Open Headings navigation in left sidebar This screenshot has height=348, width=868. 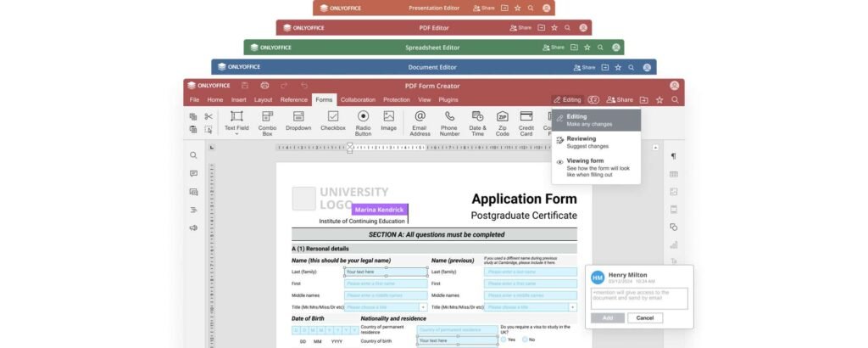[193, 210]
